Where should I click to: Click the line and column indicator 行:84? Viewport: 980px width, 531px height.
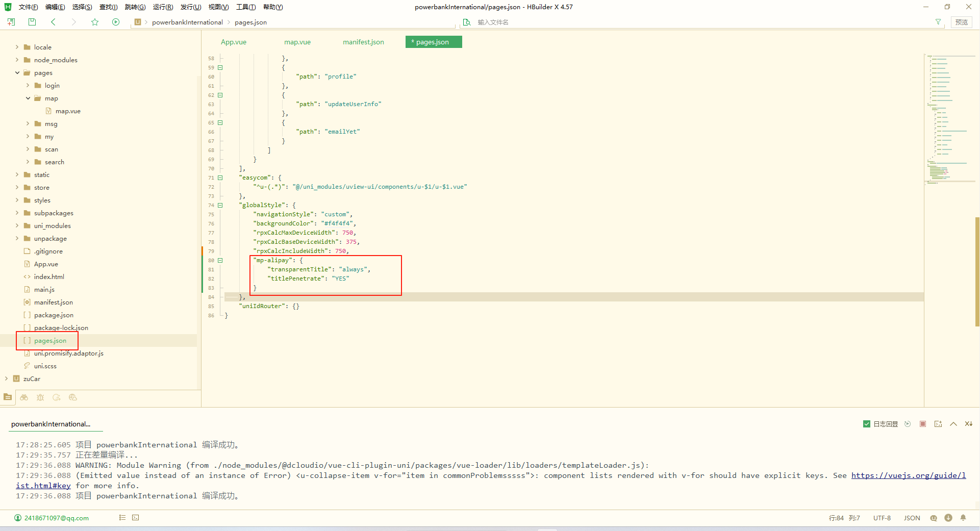836,518
